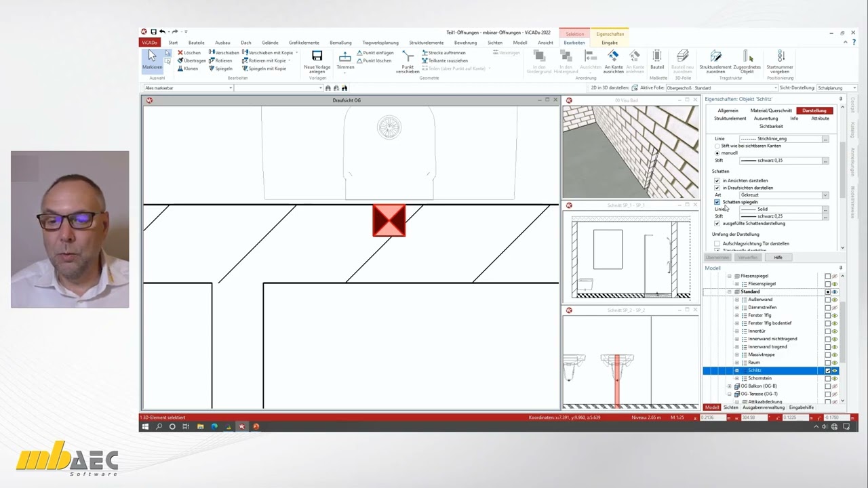
Task: Choose the Punkt verschieben tool
Action: coord(408,61)
